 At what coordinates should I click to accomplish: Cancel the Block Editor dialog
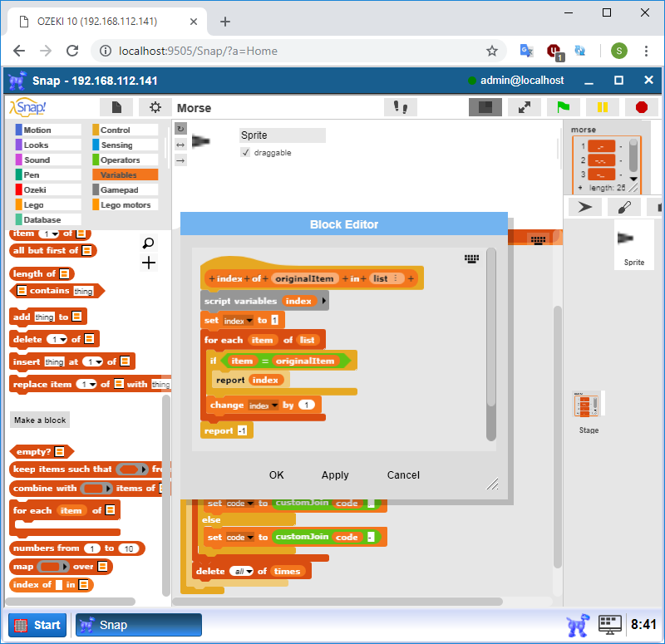point(403,474)
